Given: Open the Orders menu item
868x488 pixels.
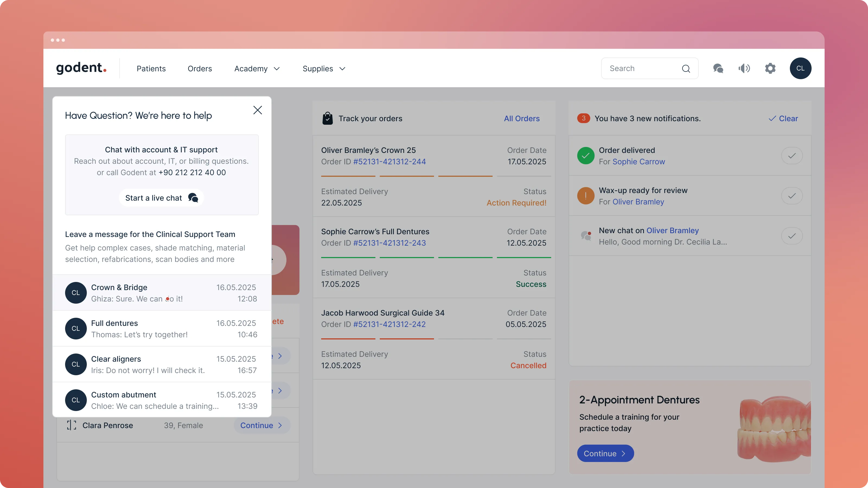Looking at the screenshot, I should tap(199, 69).
